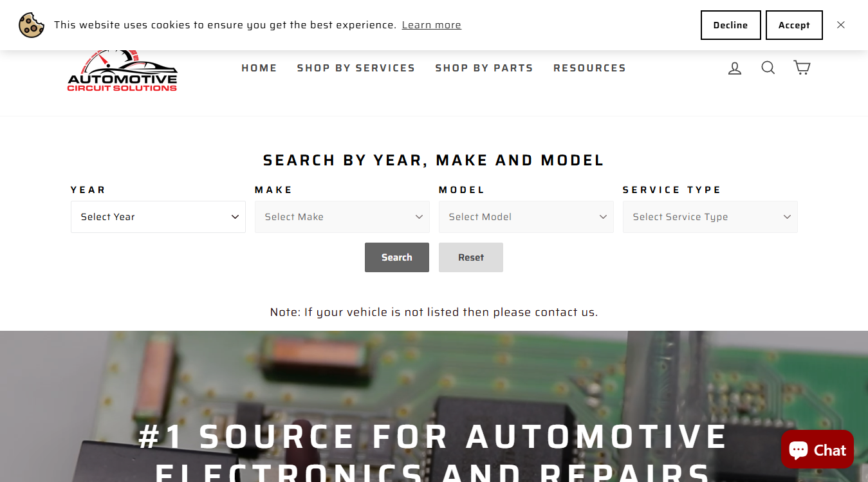Open the RESOURCES menu
Image resolution: width=868 pixels, height=482 pixels.
click(x=589, y=68)
